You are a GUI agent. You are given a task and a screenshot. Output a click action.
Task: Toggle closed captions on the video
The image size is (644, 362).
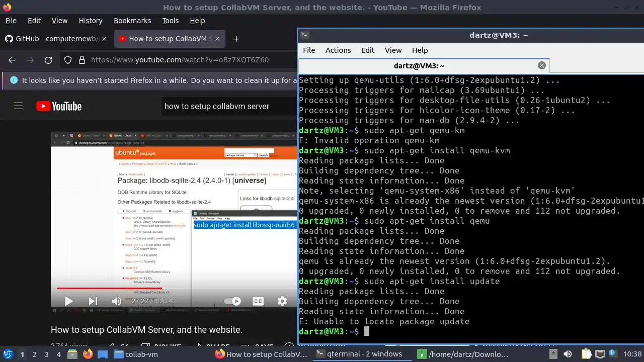click(258, 301)
